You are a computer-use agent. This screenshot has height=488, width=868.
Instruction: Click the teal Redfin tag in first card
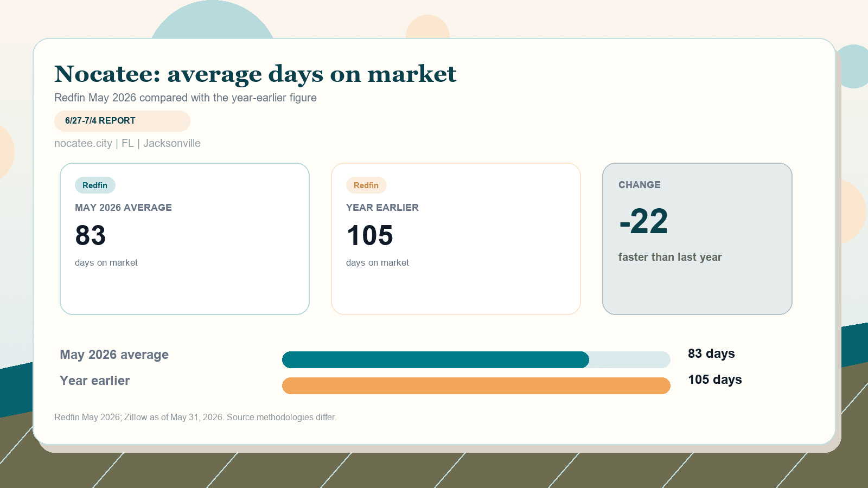pyautogui.click(x=95, y=185)
